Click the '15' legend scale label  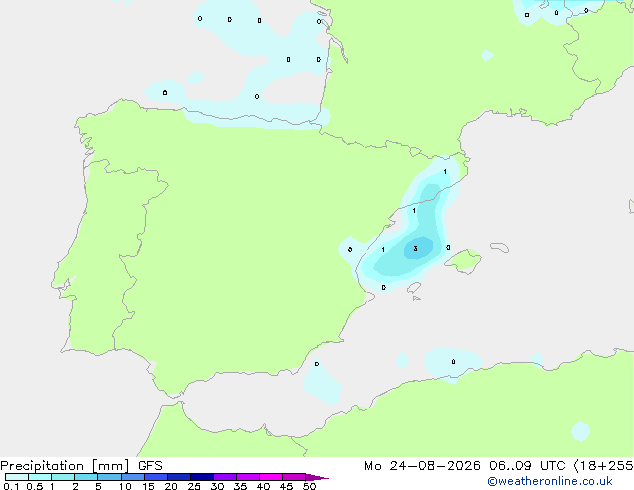click(x=148, y=486)
